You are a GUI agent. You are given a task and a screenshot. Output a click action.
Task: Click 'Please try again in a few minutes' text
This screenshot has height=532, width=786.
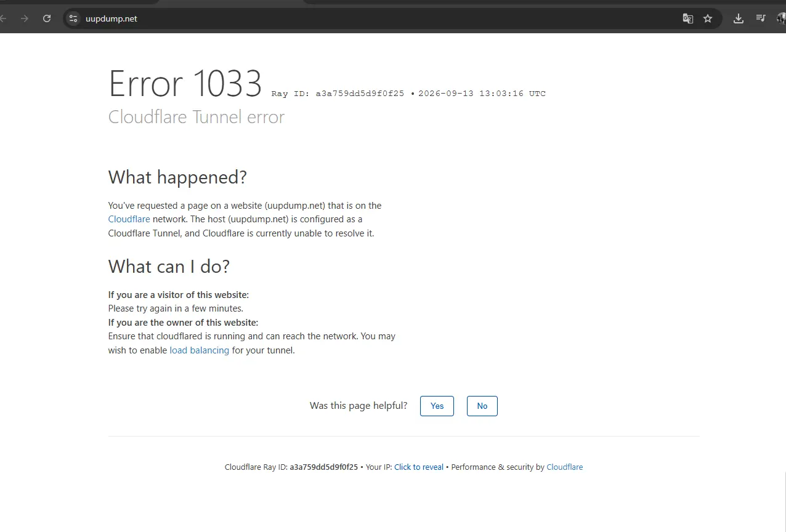pyautogui.click(x=176, y=308)
